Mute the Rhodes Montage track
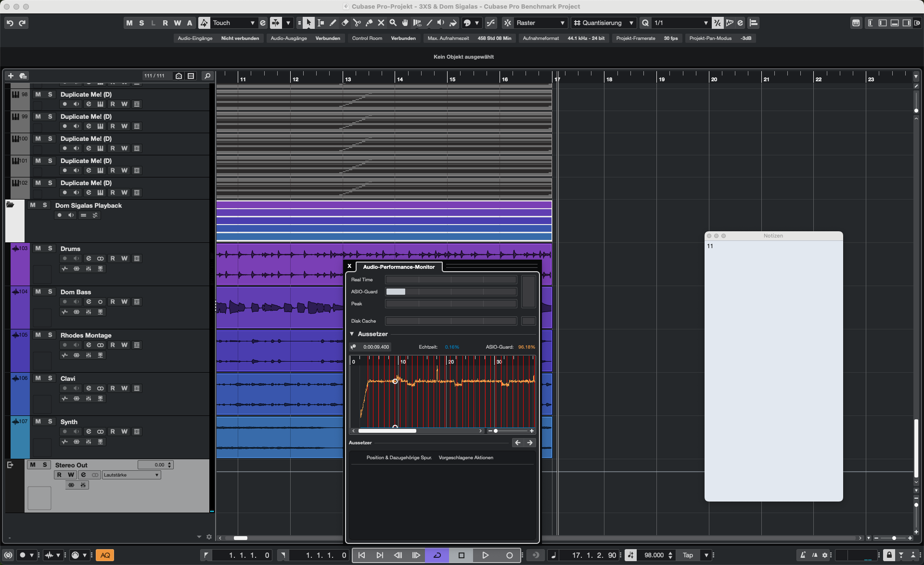This screenshot has width=924, height=565. pyautogui.click(x=38, y=335)
